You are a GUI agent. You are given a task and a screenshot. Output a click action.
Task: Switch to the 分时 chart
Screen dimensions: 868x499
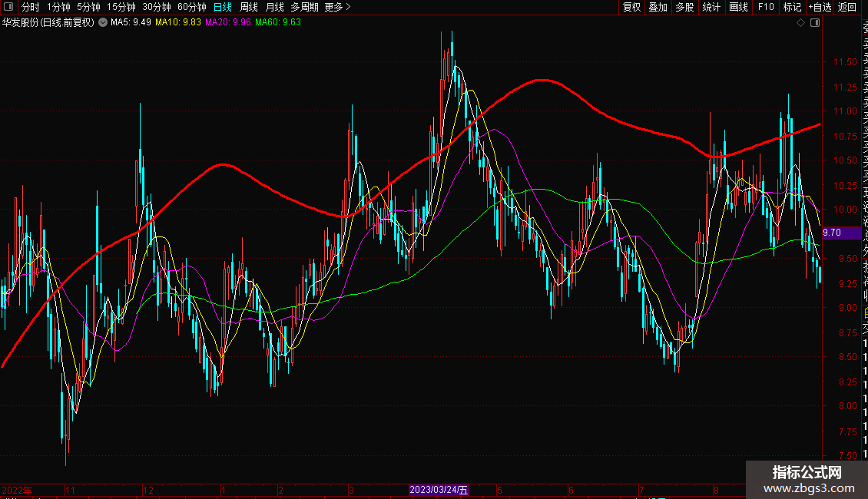[x=31, y=7]
